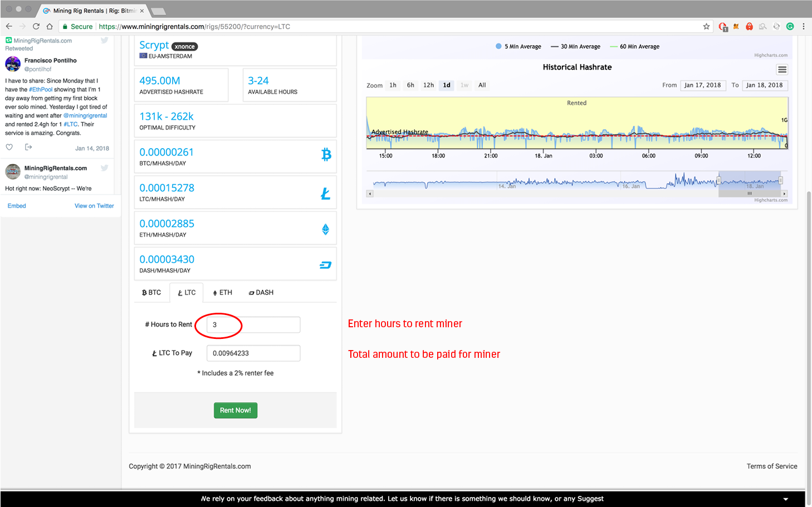Set chart zoom to 12h
Image resolution: width=812 pixels, height=507 pixels.
428,85
